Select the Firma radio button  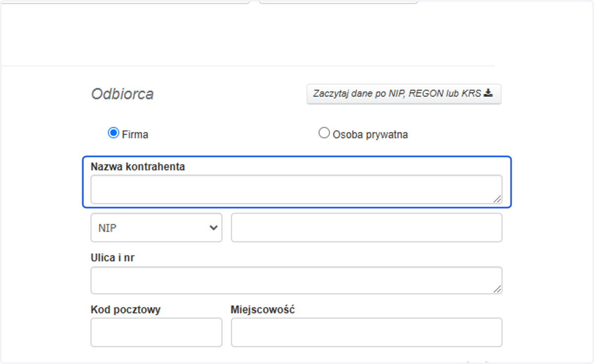[x=113, y=133]
